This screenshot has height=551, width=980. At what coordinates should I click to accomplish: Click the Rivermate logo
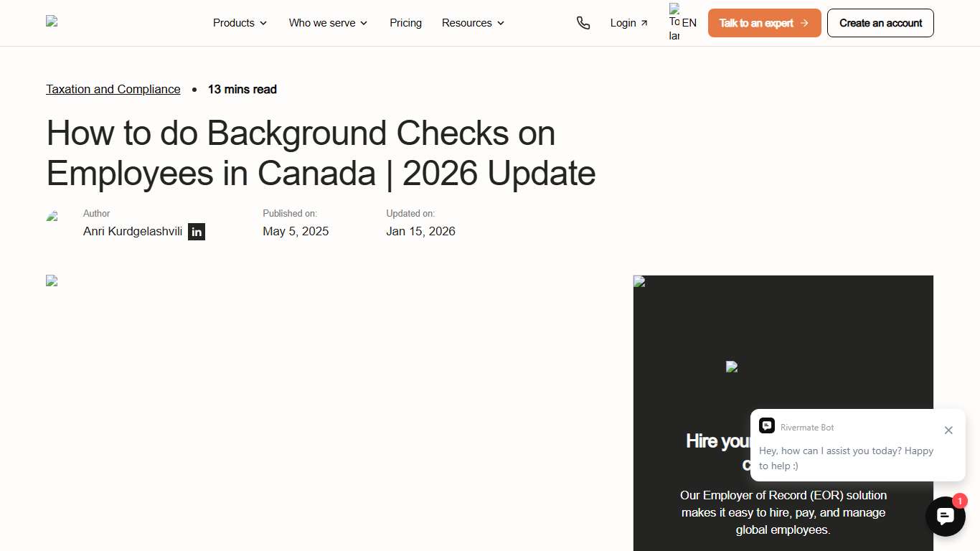click(51, 22)
